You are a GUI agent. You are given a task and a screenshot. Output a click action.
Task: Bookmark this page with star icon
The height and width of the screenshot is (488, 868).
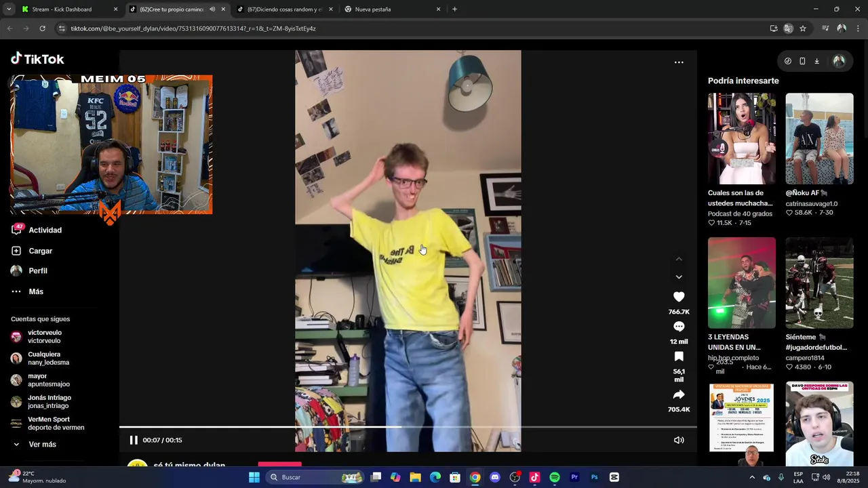tap(803, 28)
